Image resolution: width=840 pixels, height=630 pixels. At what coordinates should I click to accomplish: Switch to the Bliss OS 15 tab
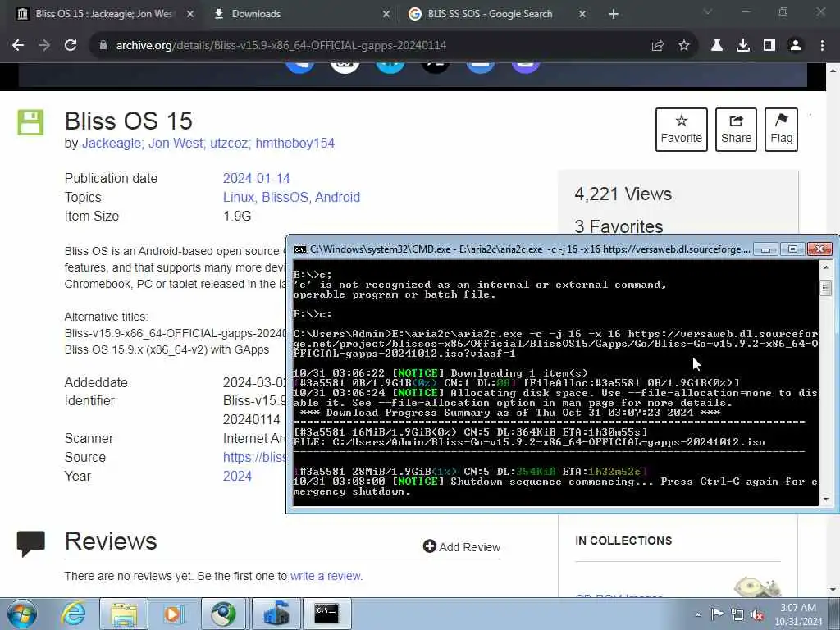pyautogui.click(x=104, y=14)
